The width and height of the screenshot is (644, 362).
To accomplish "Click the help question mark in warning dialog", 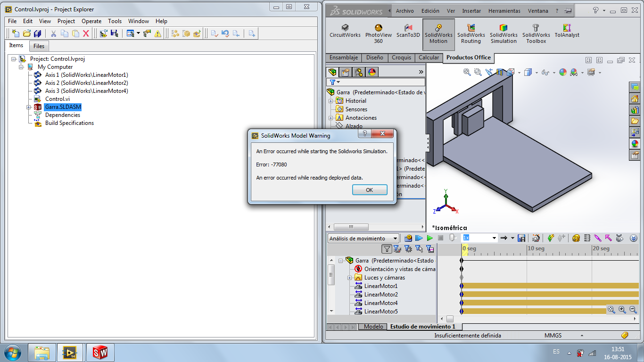I will pos(364,134).
